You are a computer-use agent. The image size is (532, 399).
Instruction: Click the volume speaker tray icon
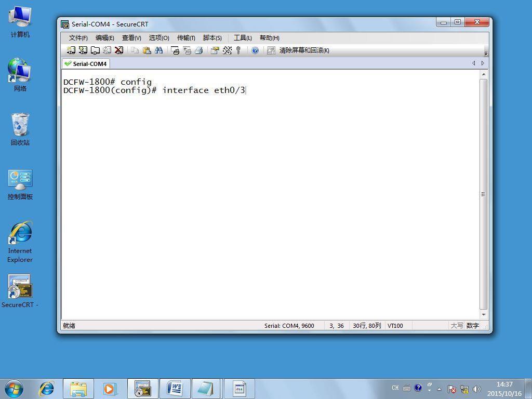(477, 389)
